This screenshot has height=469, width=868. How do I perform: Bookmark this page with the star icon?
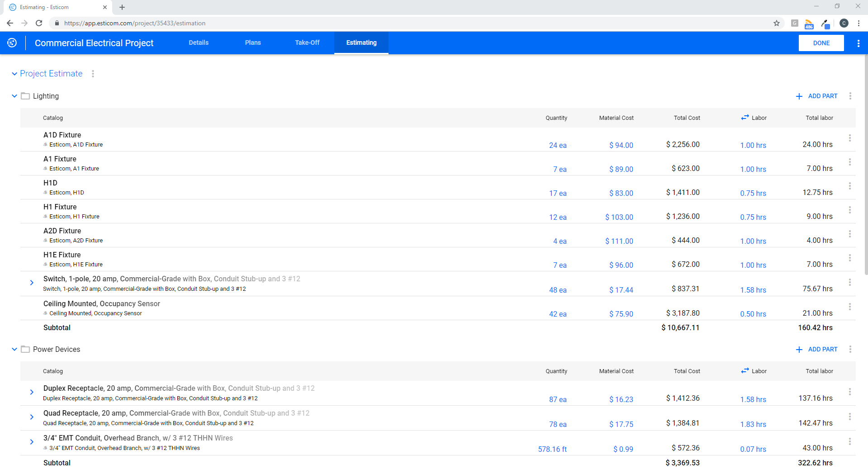point(776,23)
